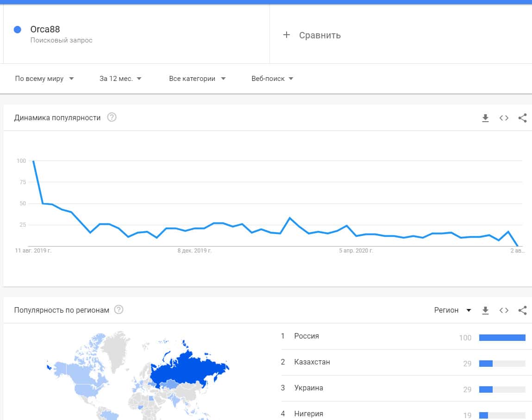This screenshot has width=532, height=420.
Task: Expand the За 12 мес. period dropdown
Action: click(x=120, y=79)
